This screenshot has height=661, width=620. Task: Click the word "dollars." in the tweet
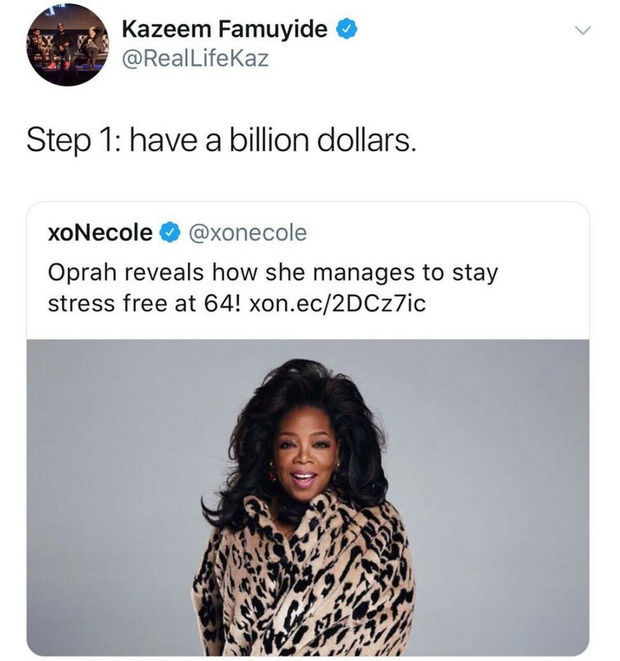367,140
